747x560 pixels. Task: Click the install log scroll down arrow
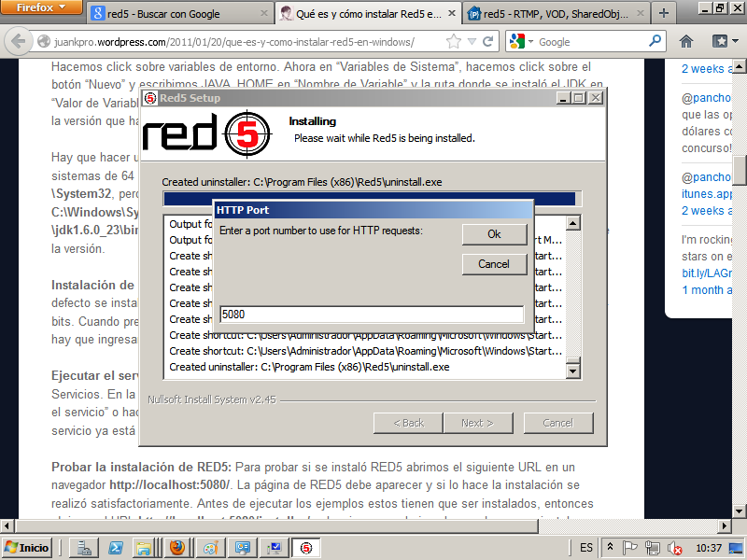pyautogui.click(x=573, y=371)
